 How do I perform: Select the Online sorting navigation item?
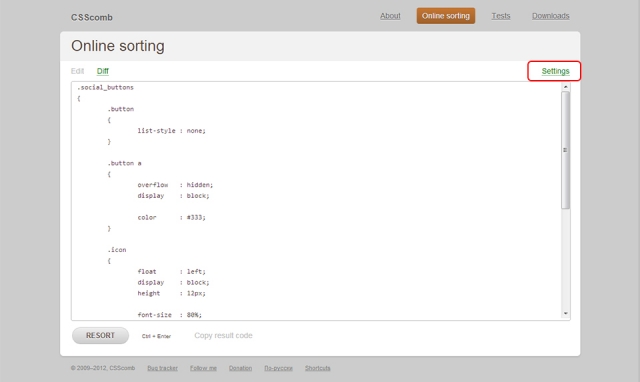446,16
